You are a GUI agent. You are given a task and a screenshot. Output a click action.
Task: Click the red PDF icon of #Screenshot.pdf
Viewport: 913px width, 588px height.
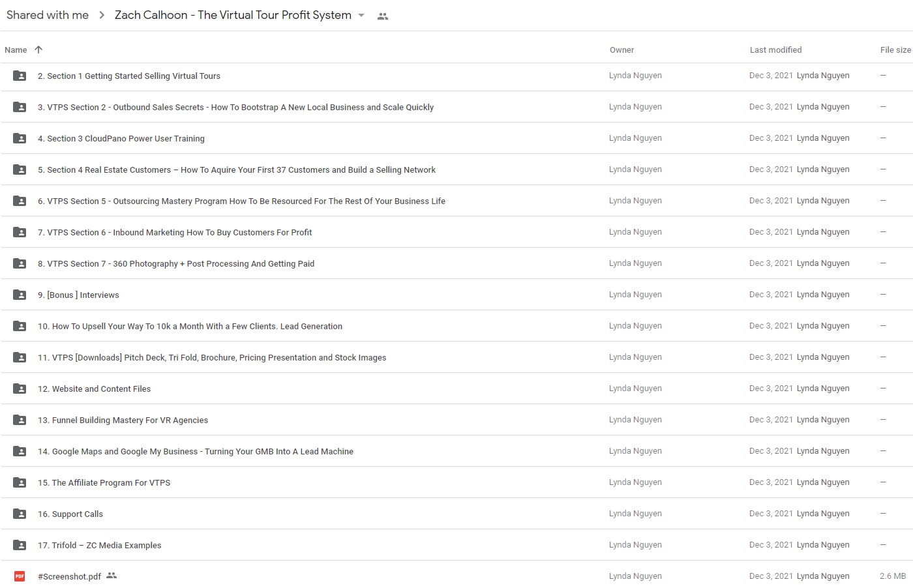(20, 576)
